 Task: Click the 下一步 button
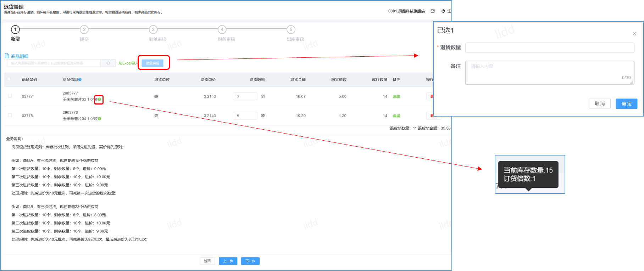point(250,261)
